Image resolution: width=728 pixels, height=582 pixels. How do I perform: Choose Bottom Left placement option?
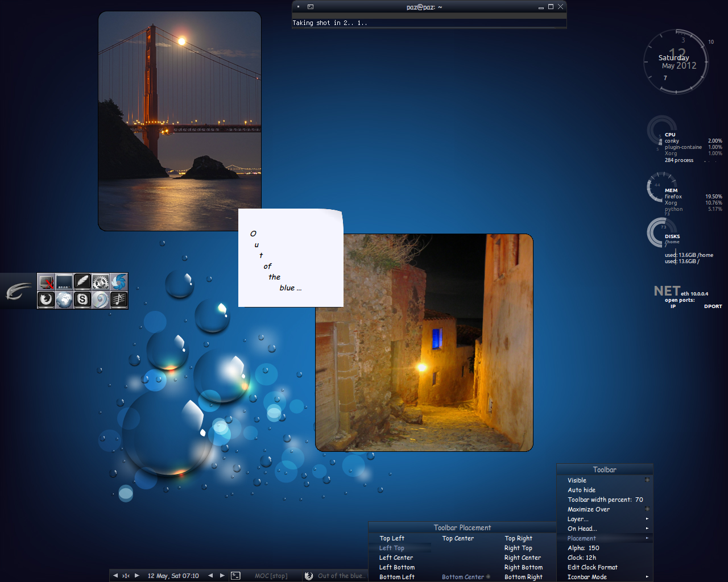(x=400, y=577)
